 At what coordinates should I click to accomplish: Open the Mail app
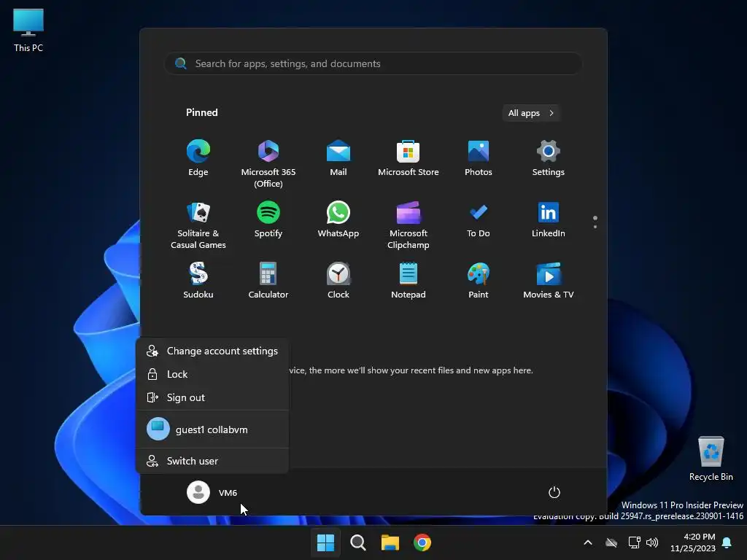(338, 158)
